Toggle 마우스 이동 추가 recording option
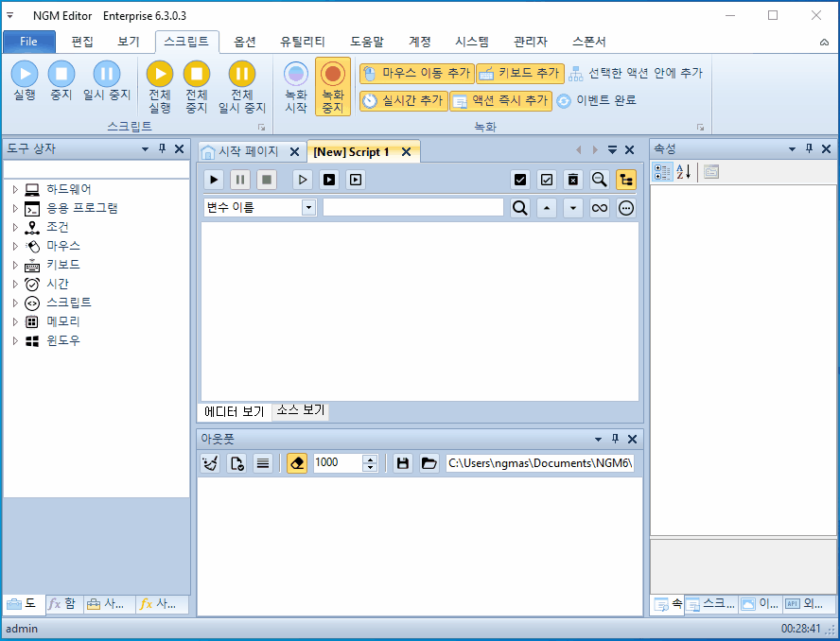Image resolution: width=840 pixels, height=641 pixels. [417, 74]
